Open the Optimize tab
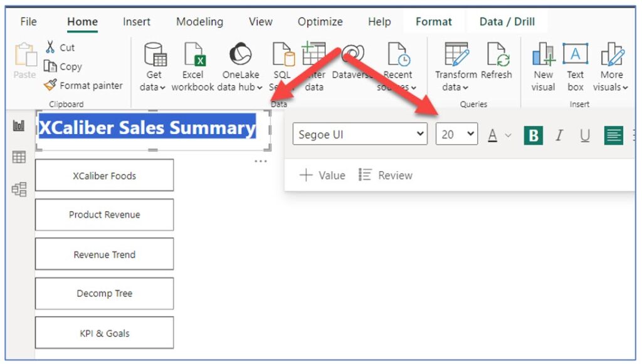 tap(320, 22)
